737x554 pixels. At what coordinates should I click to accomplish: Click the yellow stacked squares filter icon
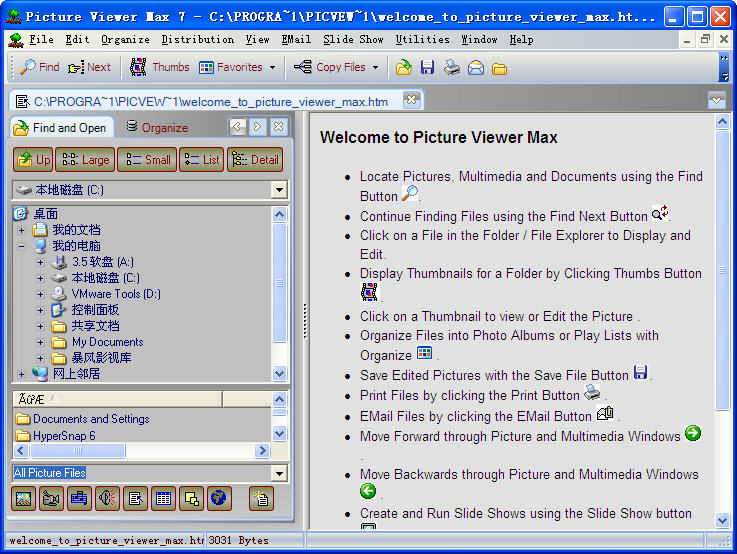pos(191,498)
